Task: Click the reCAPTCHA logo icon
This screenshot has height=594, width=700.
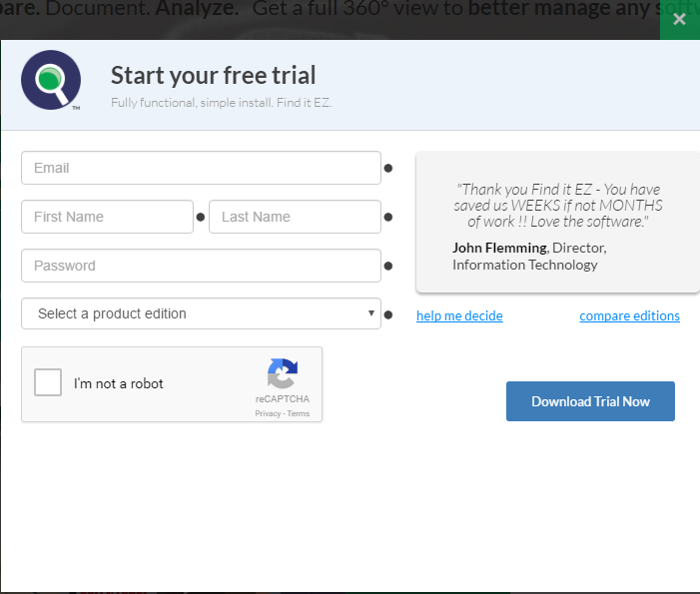Action: [x=283, y=373]
